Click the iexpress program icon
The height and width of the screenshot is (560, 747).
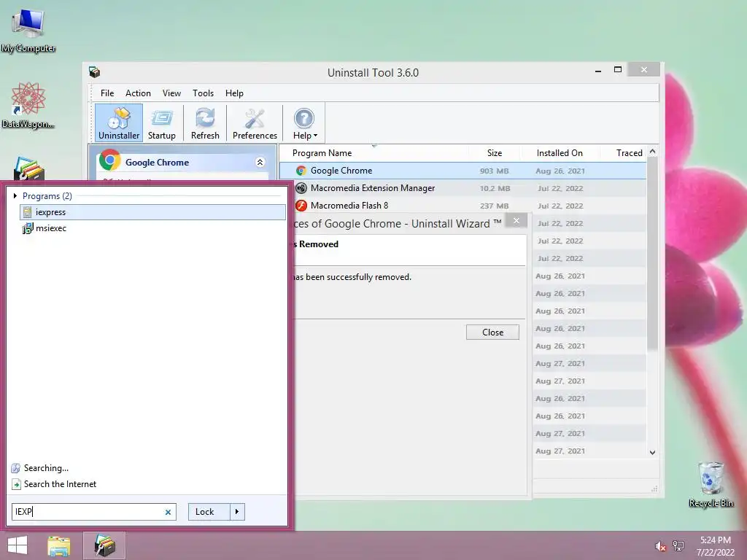pyautogui.click(x=28, y=212)
